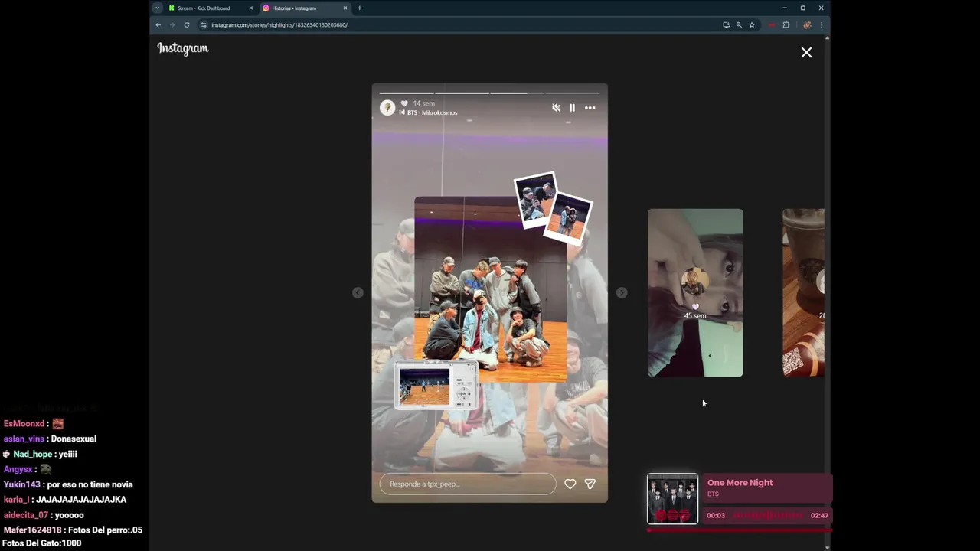Click chat username 'aidecita_07'

pos(25,515)
